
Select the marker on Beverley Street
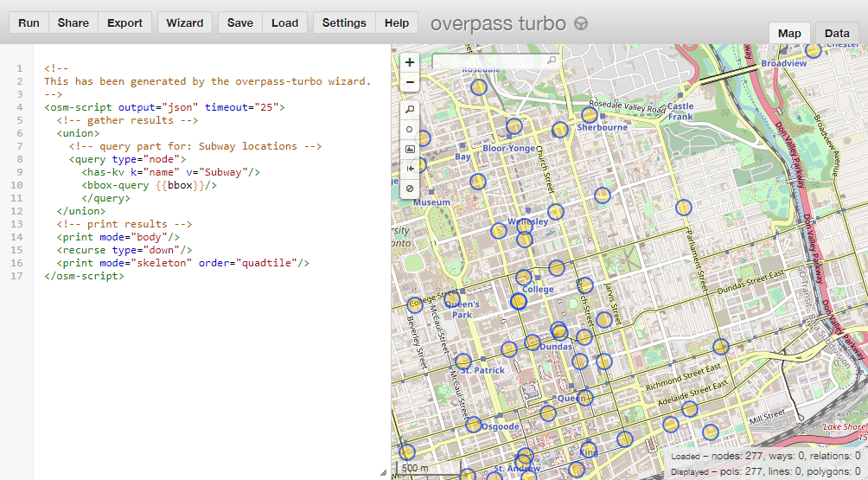click(415, 305)
